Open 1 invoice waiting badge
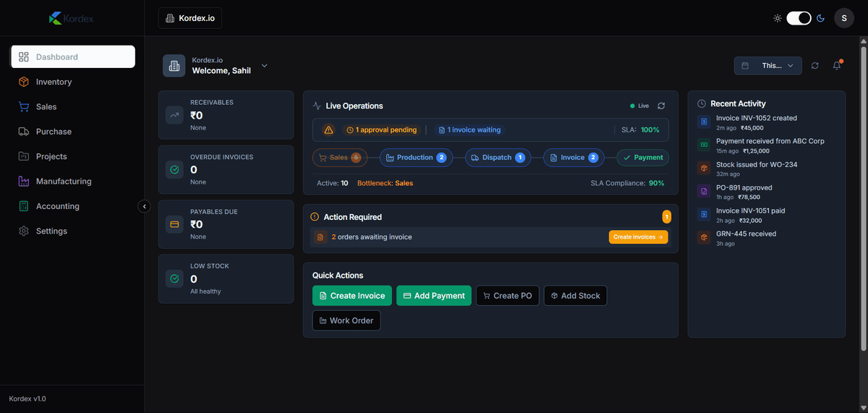Image resolution: width=868 pixels, height=413 pixels. pyautogui.click(x=469, y=130)
